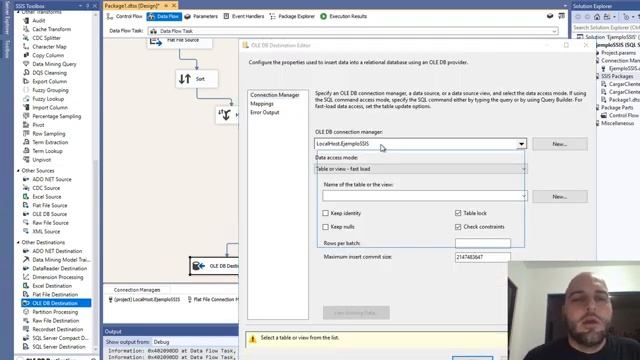The width and height of the screenshot is (640, 360).
Task: Select the Excel Destination icon
Action: coord(26,286)
